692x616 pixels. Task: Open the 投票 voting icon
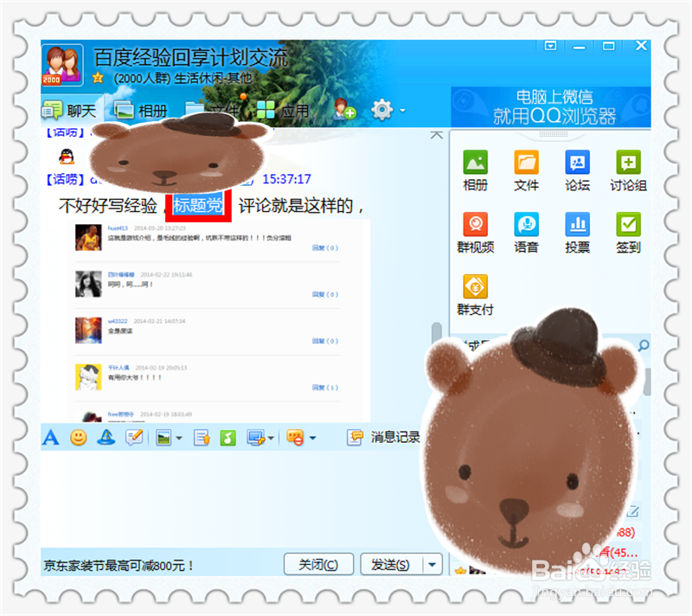(577, 233)
